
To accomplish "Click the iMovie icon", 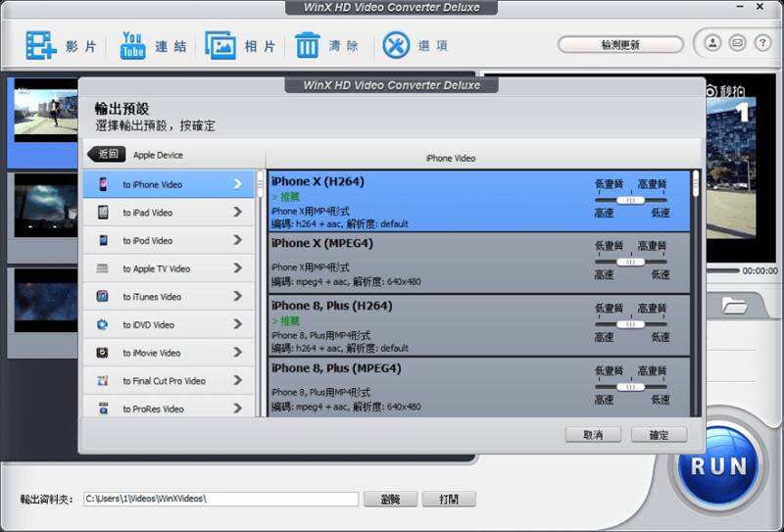I will tap(103, 353).
